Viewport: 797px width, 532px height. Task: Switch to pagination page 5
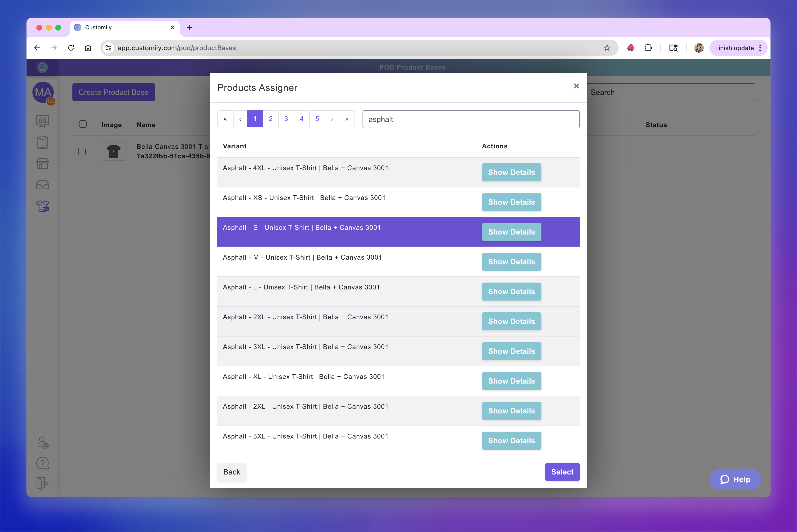317,119
